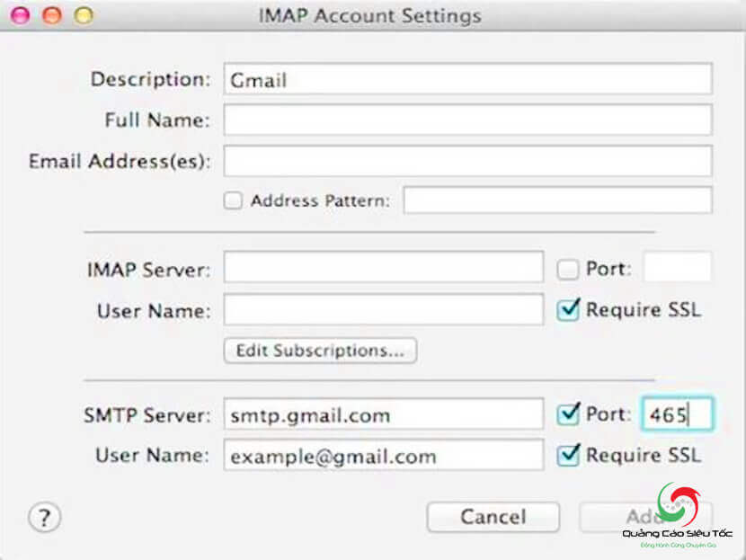This screenshot has width=746, height=560.
Task: Toggle the Address Pattern checkbox
Action: tap(233, 200)
